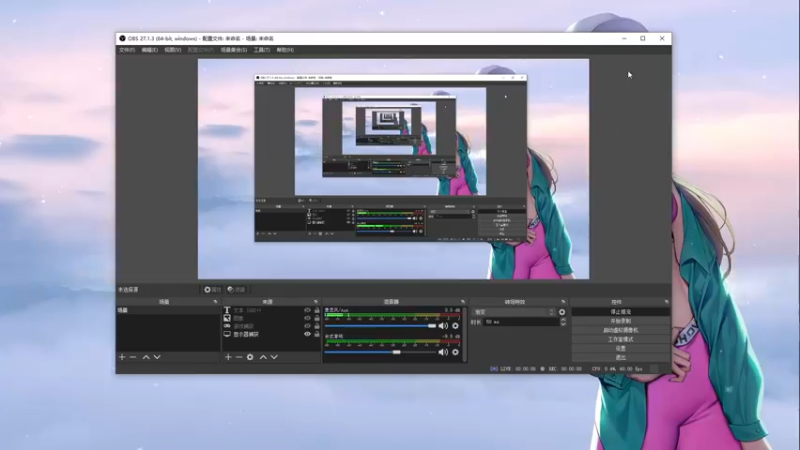Open the 配置文件(P) Profile menu
The height and width of the screenshot is (450, 800).
tap(201, 50)
